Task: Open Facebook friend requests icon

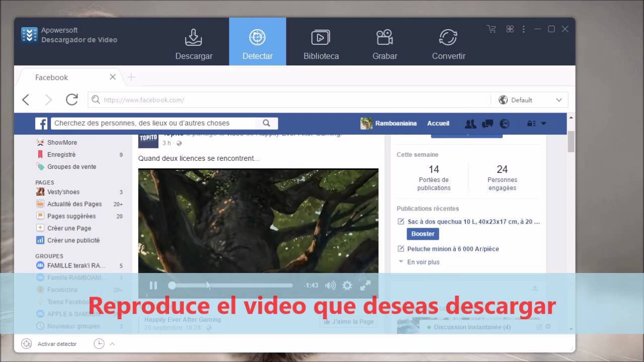Action: tap(470, 124)
